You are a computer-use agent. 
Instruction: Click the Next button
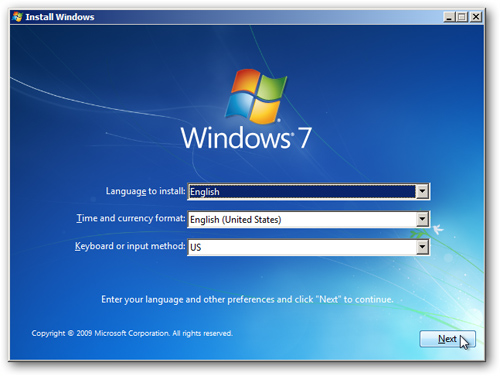(447, 339)
